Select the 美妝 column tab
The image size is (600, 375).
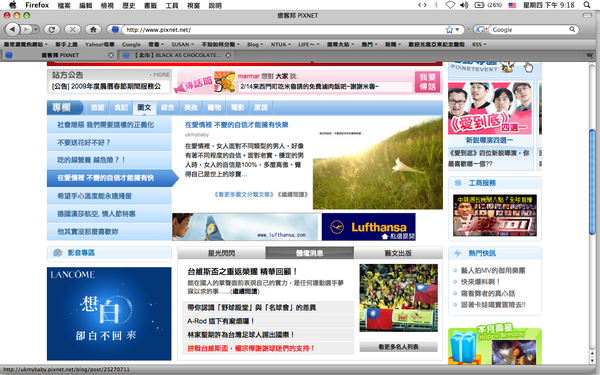(x=191, y=108)
